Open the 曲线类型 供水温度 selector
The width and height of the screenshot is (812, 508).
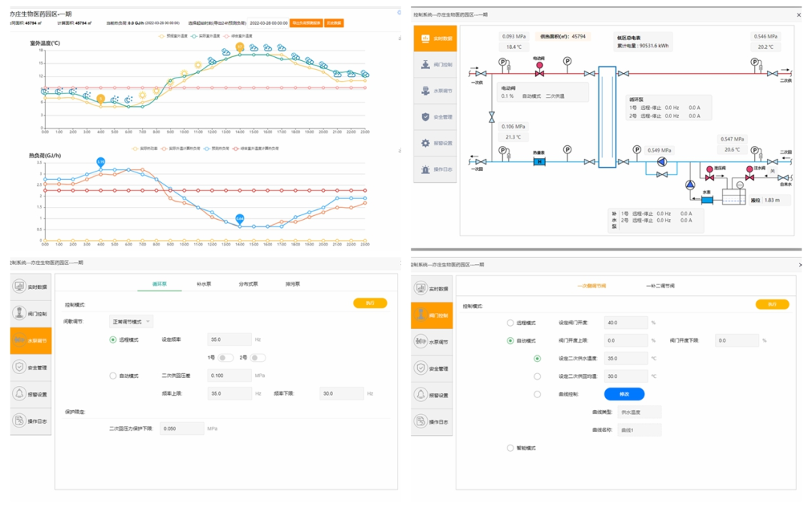click(x=639, y=412)
